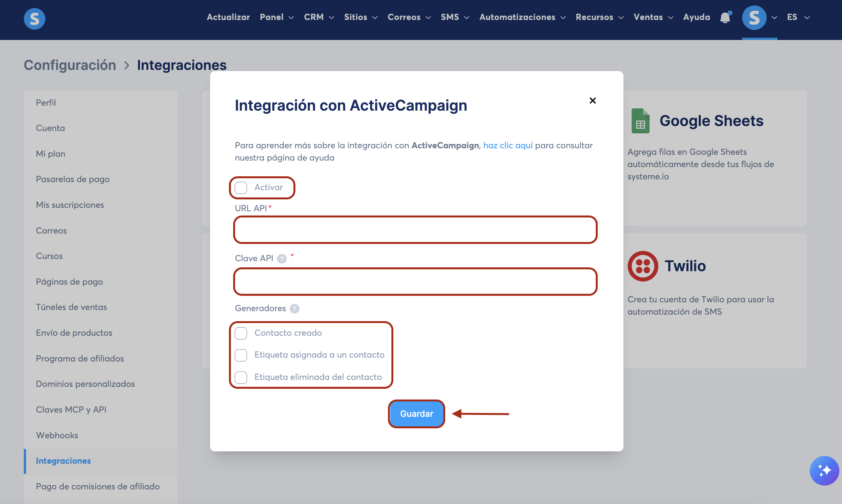Select Integraciones in sidebar
The width and height of the screenshot is (842, 504).
click(x=101, y=461)
